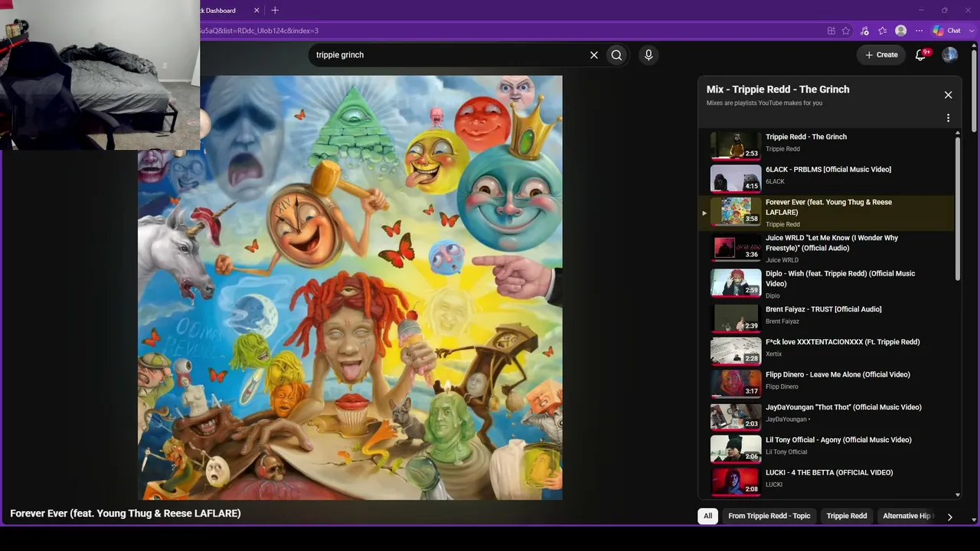Image resolution: width=980 pixels, height=551 pixels.
Task: Click the Create button
Action: [881, 55]
